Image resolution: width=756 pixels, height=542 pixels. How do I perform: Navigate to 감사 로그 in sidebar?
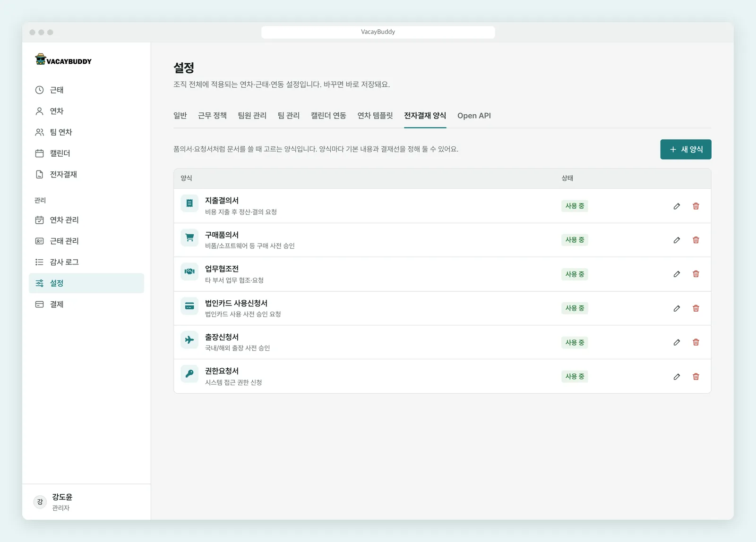click(x=86, y=262)
